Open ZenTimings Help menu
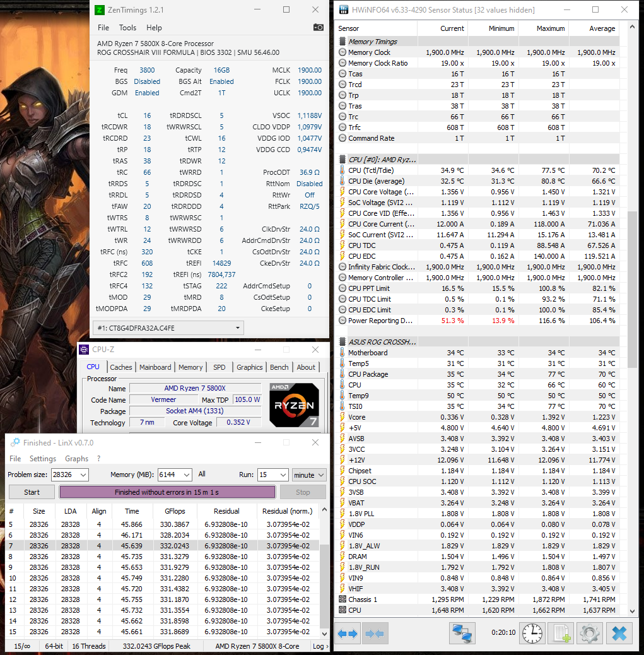 point(154,28)
